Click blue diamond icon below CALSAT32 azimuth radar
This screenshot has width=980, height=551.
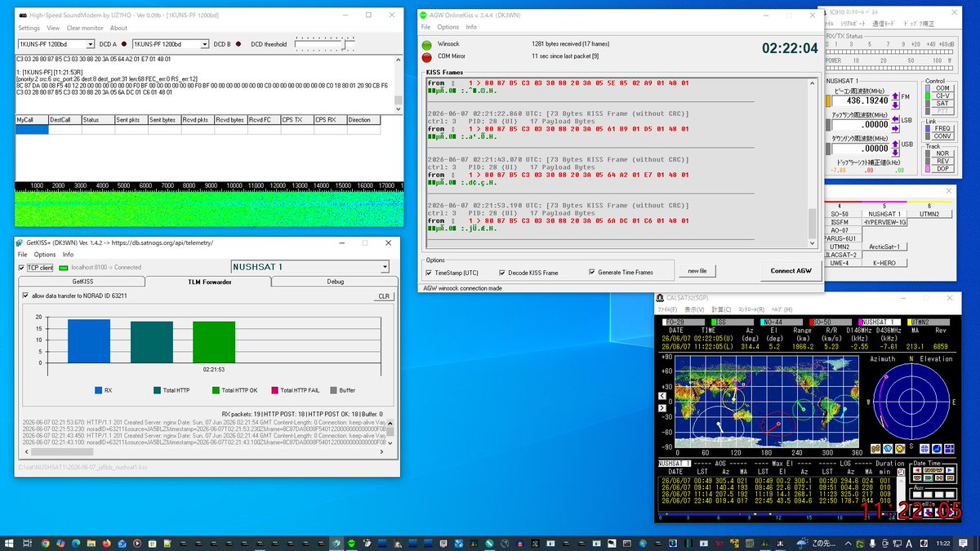887,447
